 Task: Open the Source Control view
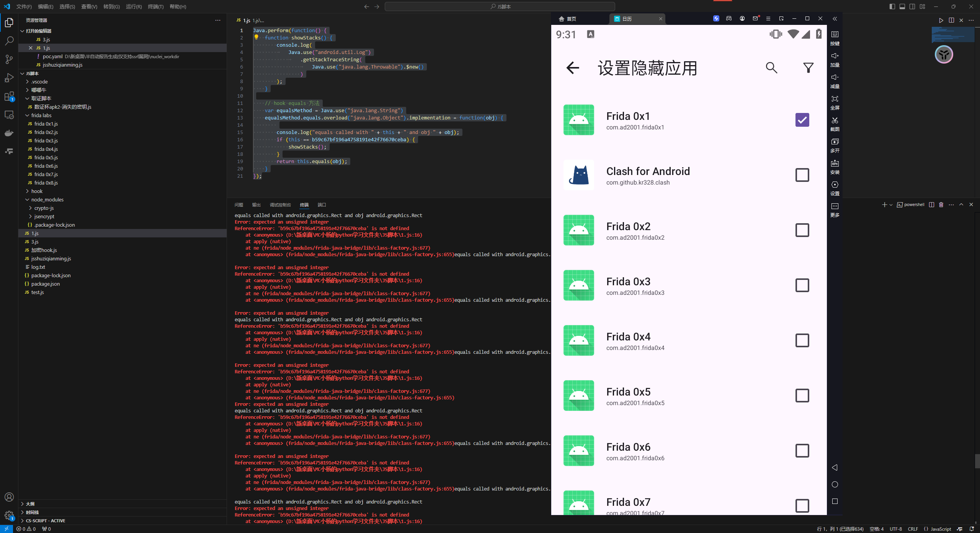pos(9,59)
